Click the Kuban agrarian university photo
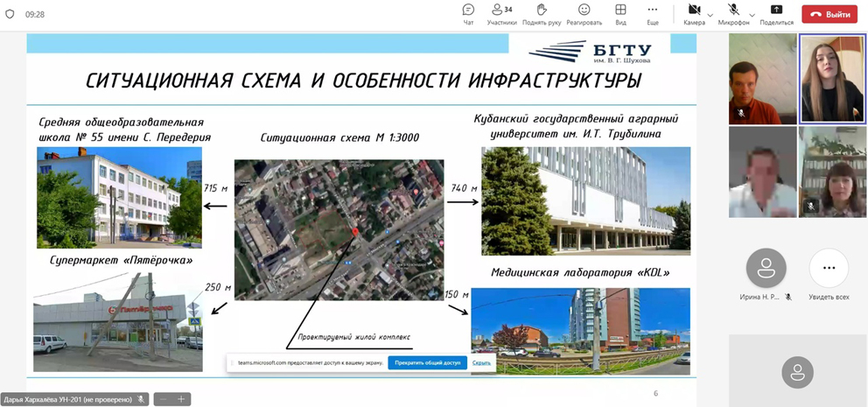 585,201
